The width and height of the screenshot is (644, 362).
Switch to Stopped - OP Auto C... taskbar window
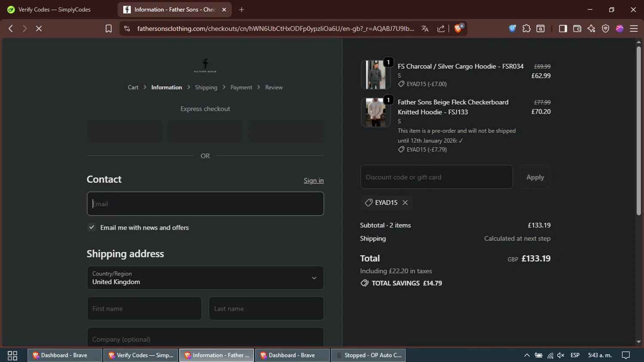369,355
